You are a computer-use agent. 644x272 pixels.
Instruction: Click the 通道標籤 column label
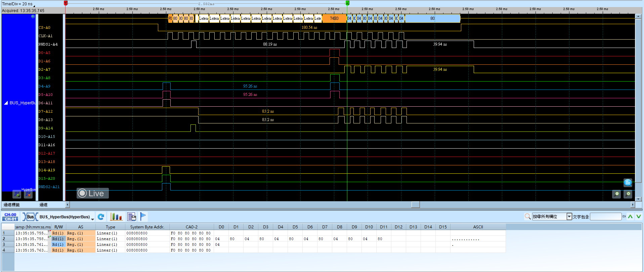(x=12, y=205)
